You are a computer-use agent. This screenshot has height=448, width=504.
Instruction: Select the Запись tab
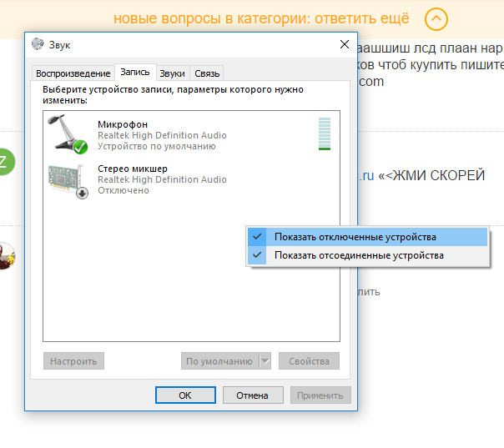click(135, 73)
